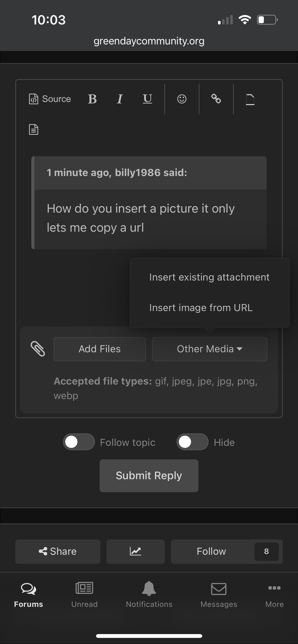Screen dimensions: 298x644
Task: Click the document lines icon below Source
Action: (x=34, y=129)
